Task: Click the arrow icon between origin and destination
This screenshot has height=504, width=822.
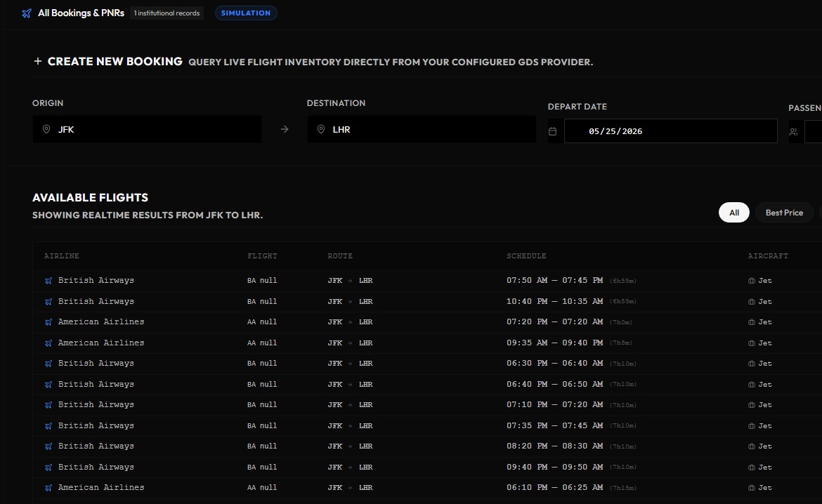Action: [x=284, y=129]
